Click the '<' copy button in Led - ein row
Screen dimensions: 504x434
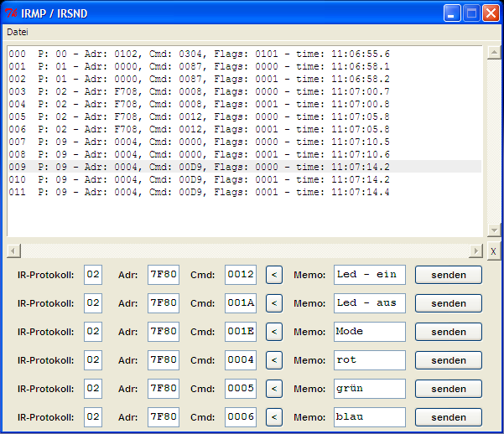[274, 275]
